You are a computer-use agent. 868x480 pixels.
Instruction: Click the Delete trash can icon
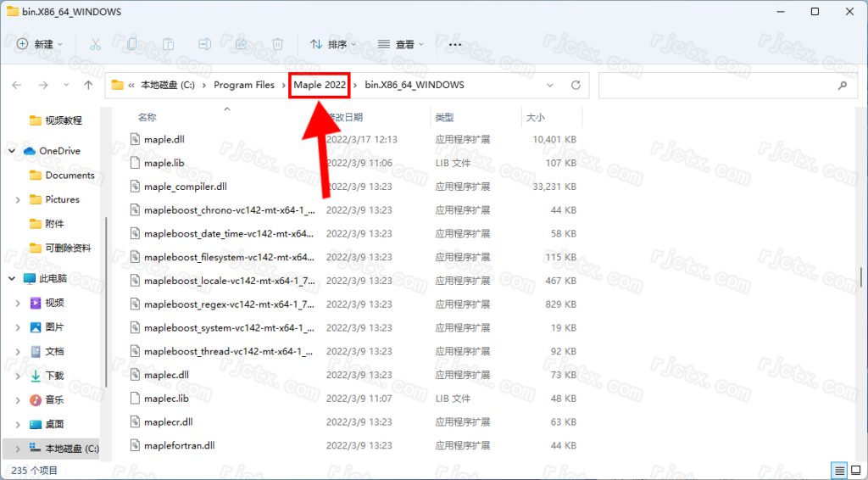pos(277,44)
